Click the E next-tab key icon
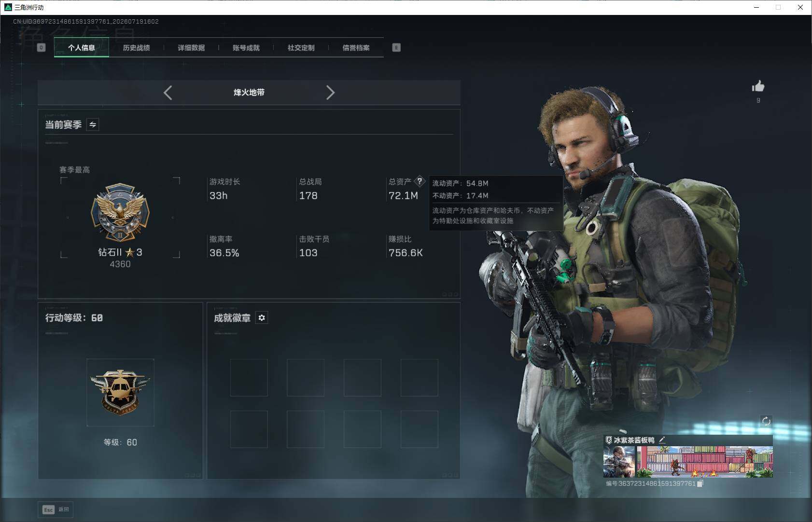 tap(396, 47)
